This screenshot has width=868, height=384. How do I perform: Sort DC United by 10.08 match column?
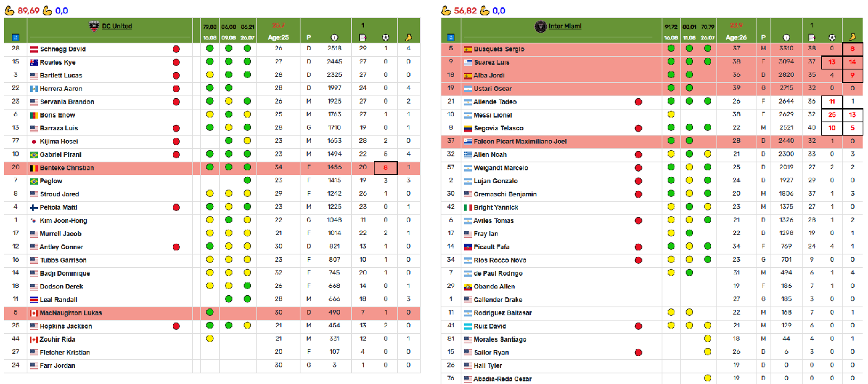[x=210, y=38]
